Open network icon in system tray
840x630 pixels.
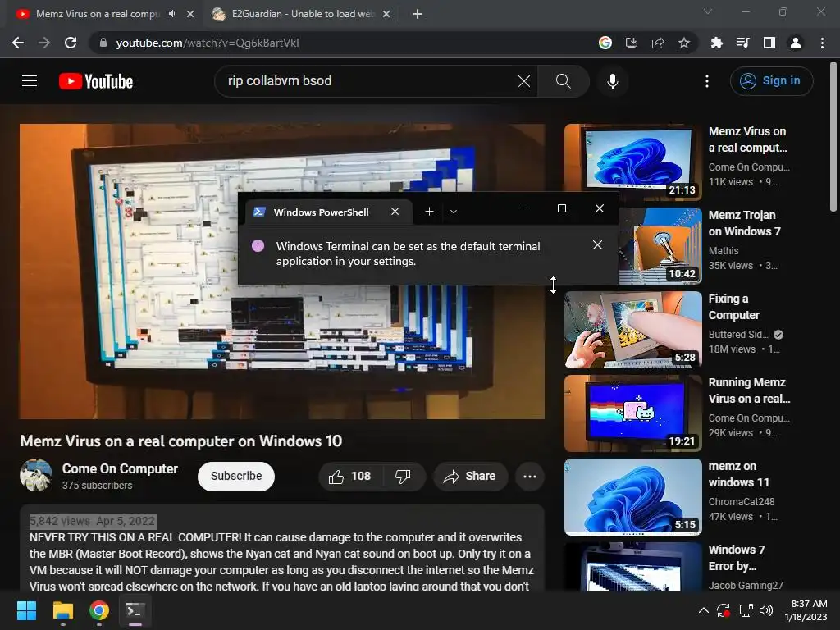click(x=746, y=610)
